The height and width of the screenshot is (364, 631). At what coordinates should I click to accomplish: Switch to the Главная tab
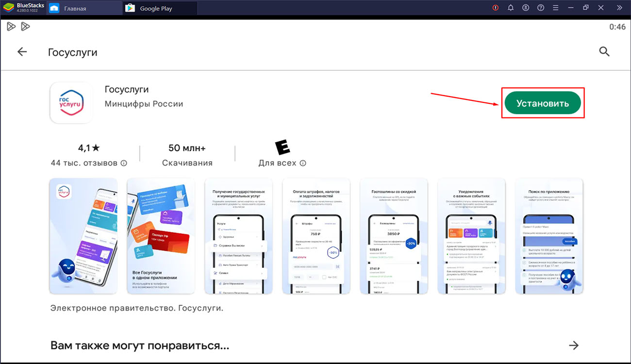[x=83, y=8]
